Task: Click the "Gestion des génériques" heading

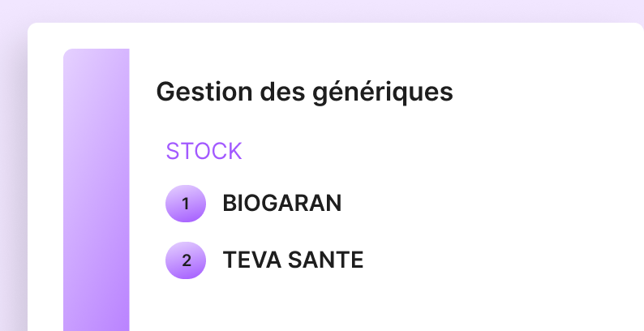Action: coord(304,92)
